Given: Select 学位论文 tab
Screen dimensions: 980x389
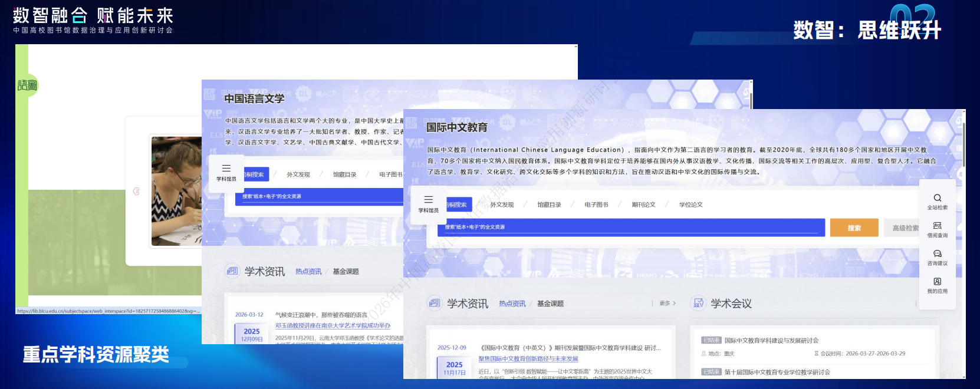Looking at the screenshot, I should (x=690, y=205).
